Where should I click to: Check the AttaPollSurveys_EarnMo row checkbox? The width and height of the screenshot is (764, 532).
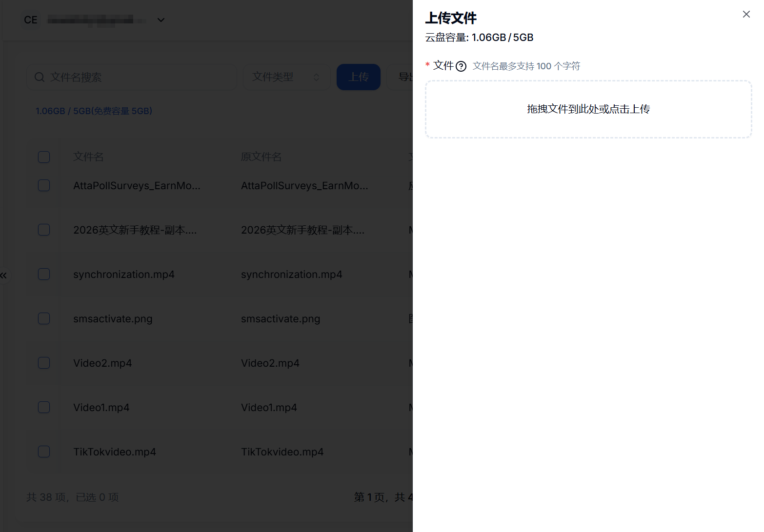[x=44, y=185]
